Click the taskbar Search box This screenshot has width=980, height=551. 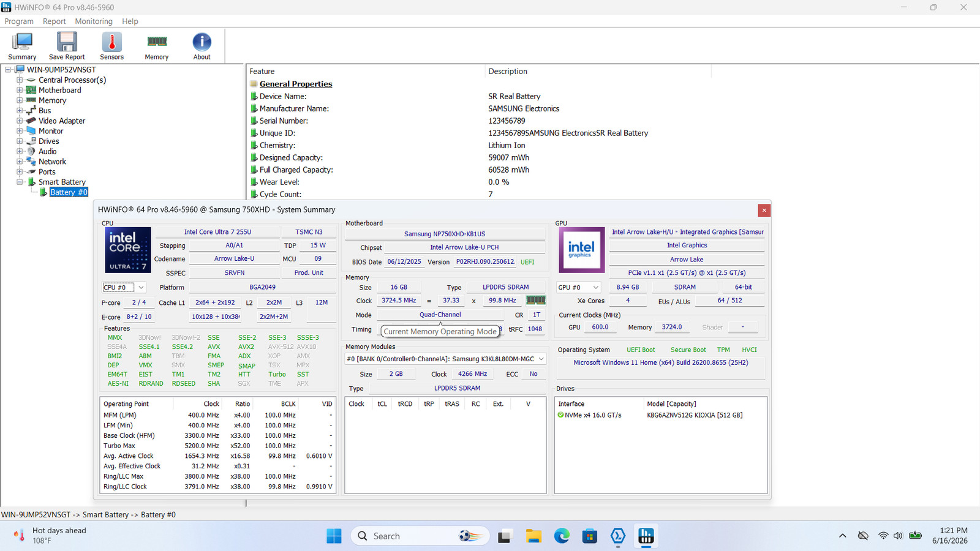[420, 536]
